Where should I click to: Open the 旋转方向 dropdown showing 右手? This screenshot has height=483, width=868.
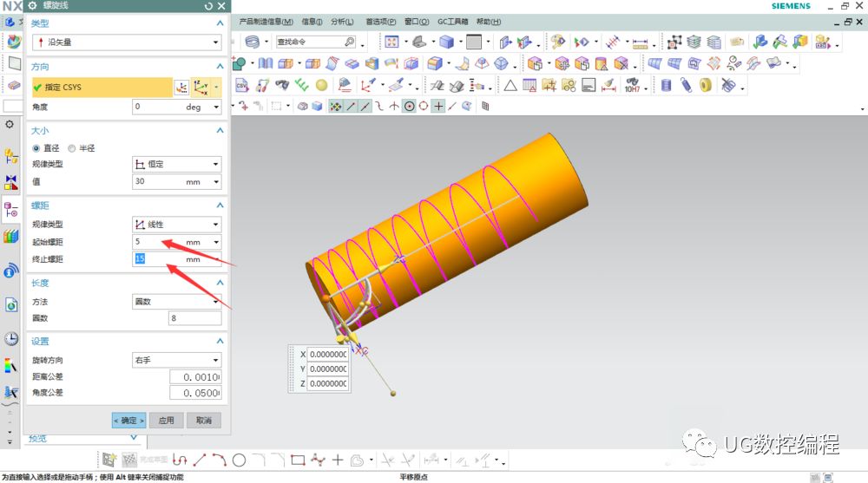pyautogui.click(x=177, y=360)
